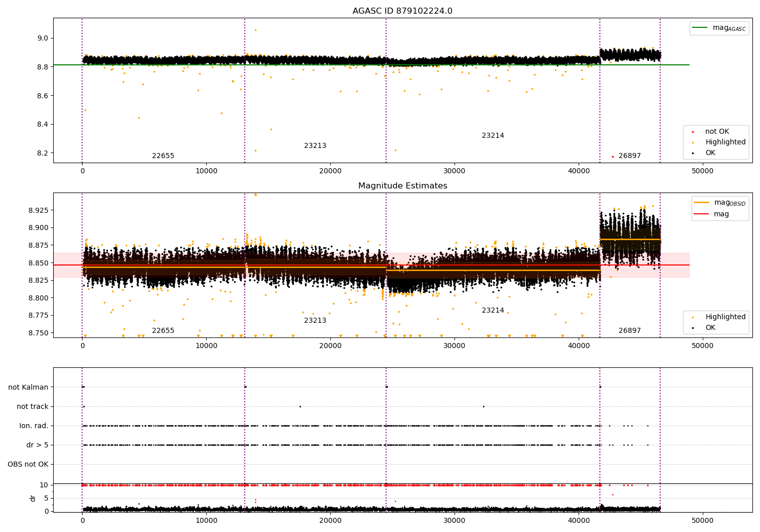The image size is (760, 532).
Task: Click the orange mag OBSID segment for obsid 26897
Action: pos(630,239)
